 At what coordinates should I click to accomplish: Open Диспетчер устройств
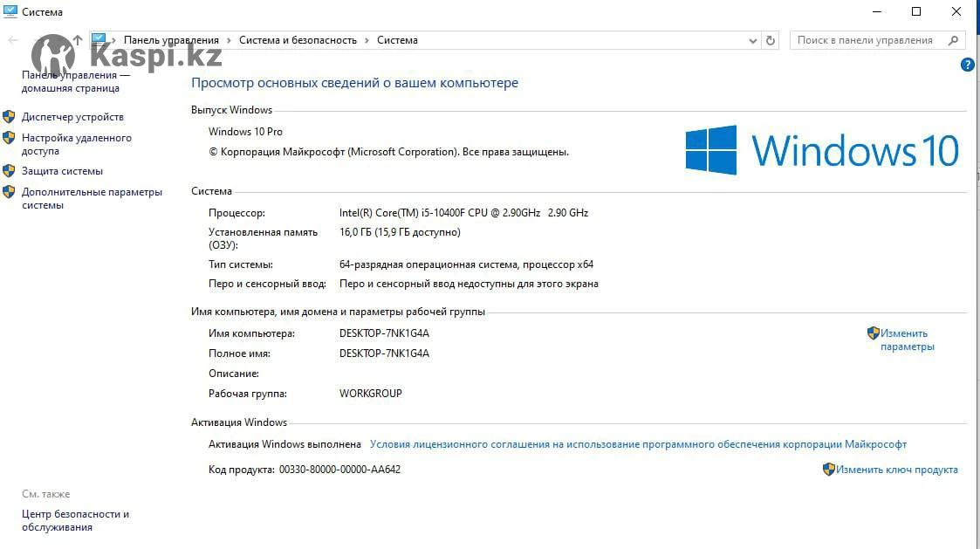(72, 117)
